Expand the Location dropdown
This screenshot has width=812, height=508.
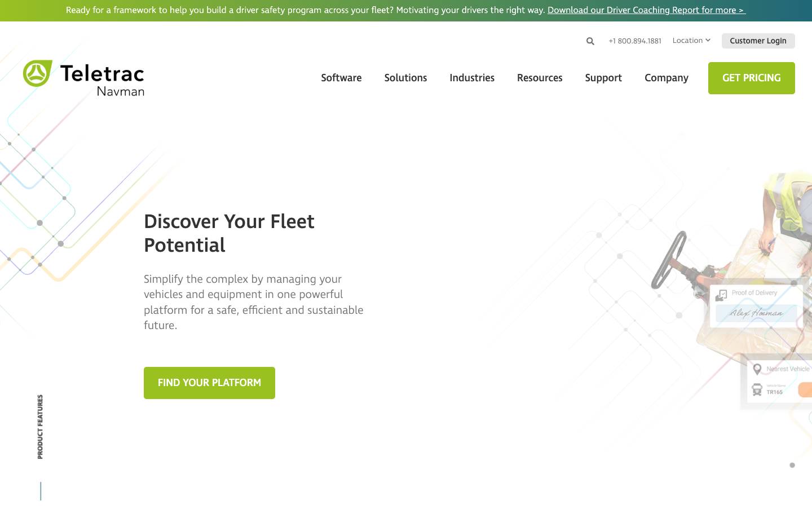[691, 40]
